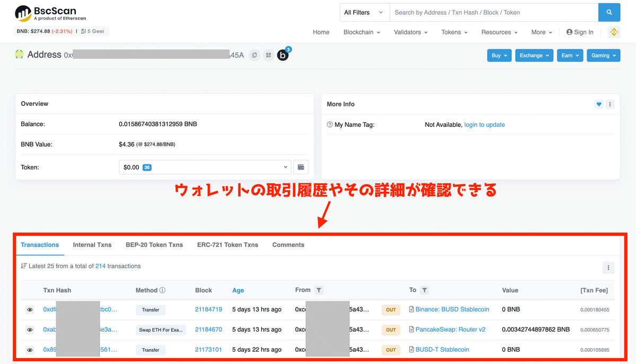Expand the Blockchain menu
Viewport: 636px width, 364px height.
coord(361,32)
